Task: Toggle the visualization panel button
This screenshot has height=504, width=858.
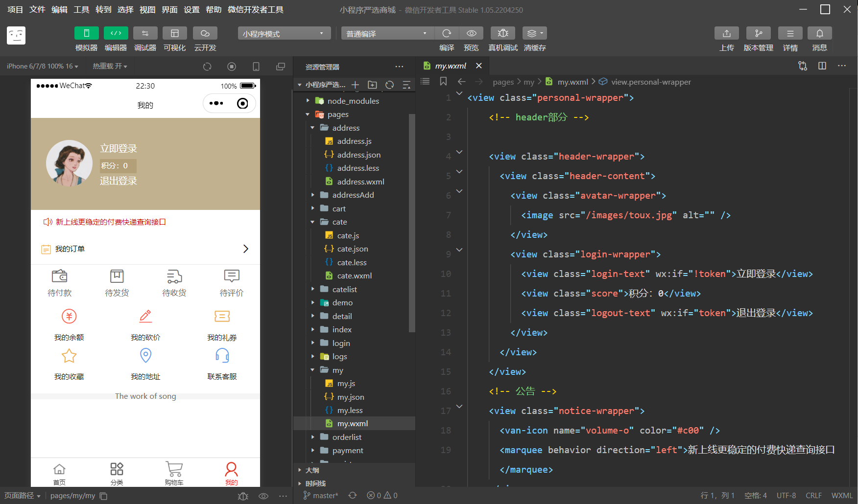Action: point(174,33)
